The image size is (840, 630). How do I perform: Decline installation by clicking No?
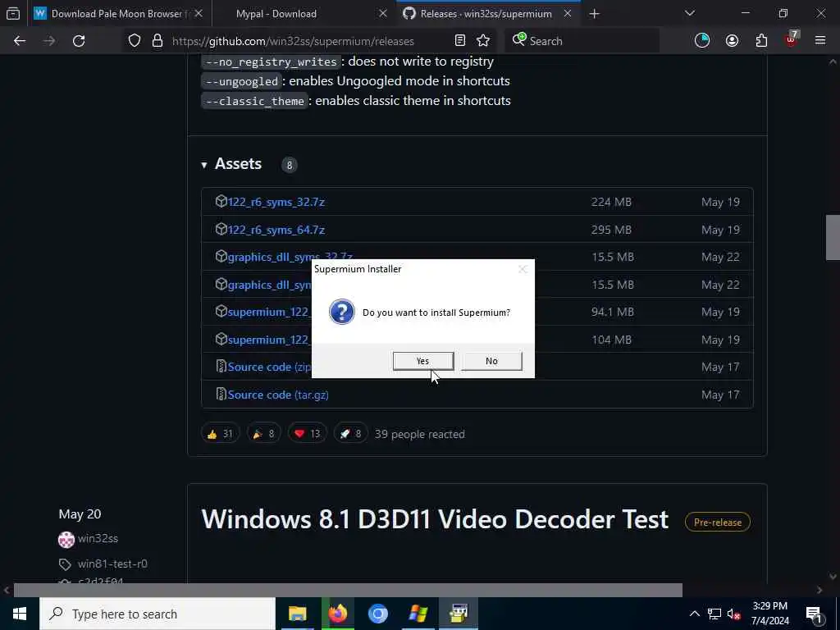tap(491, 361)
